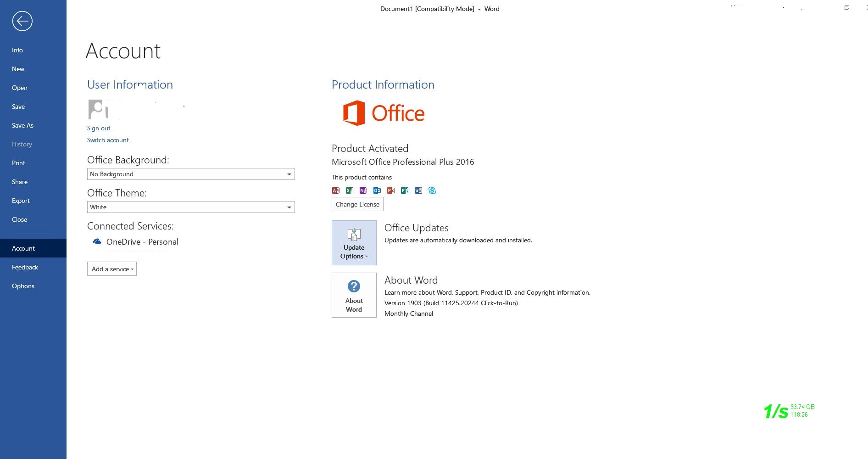
Task: Click the back arrow to return to document
Action: (x=22, y=21)
